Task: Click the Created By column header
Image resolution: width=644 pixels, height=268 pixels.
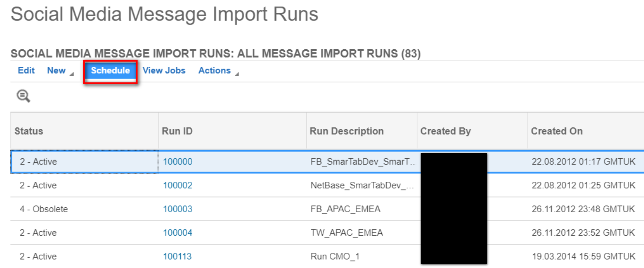Action: coord(445,131)
